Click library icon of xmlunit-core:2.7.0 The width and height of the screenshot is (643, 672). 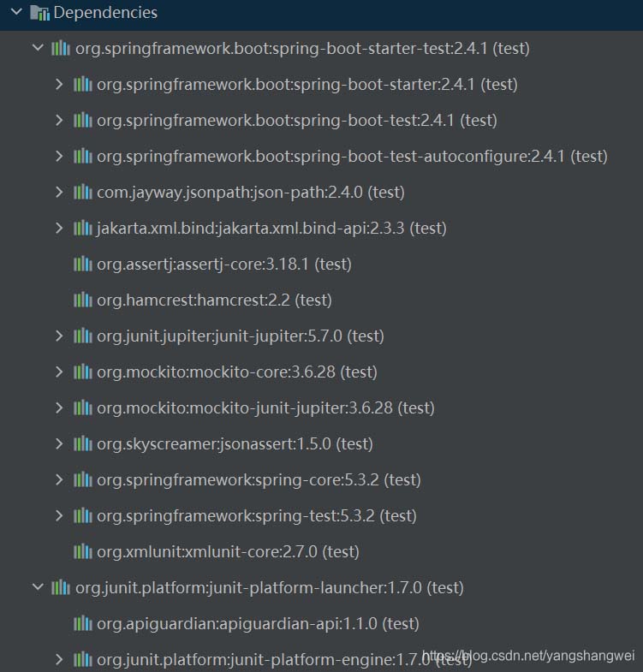[83, 552]
